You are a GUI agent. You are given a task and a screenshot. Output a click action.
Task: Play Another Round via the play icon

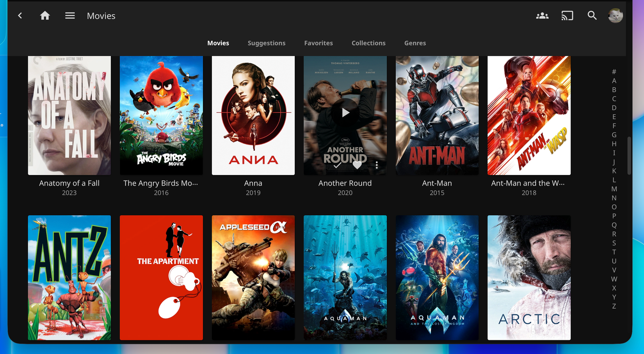coord(345,113)
